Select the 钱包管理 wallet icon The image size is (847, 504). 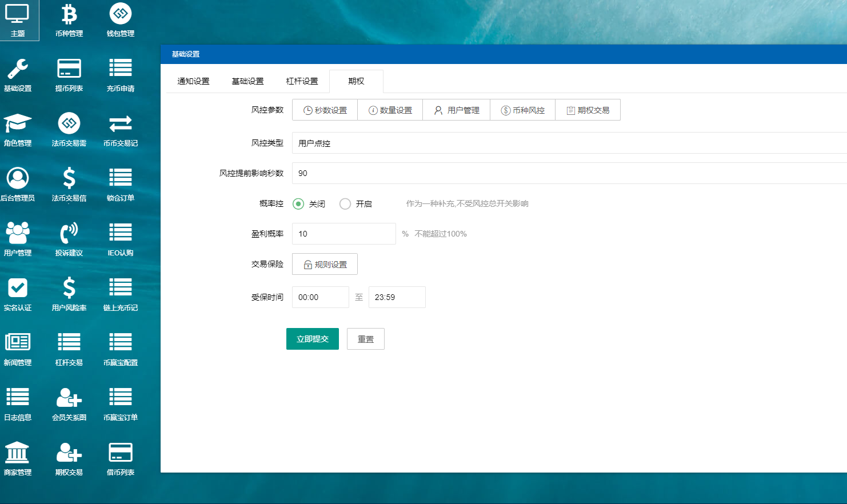120,17
